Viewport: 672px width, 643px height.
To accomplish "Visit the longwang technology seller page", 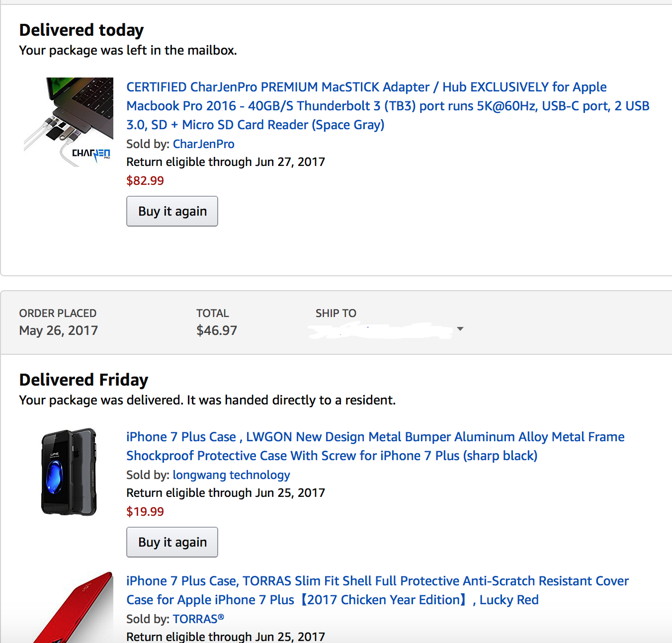I will coord(232,475).
